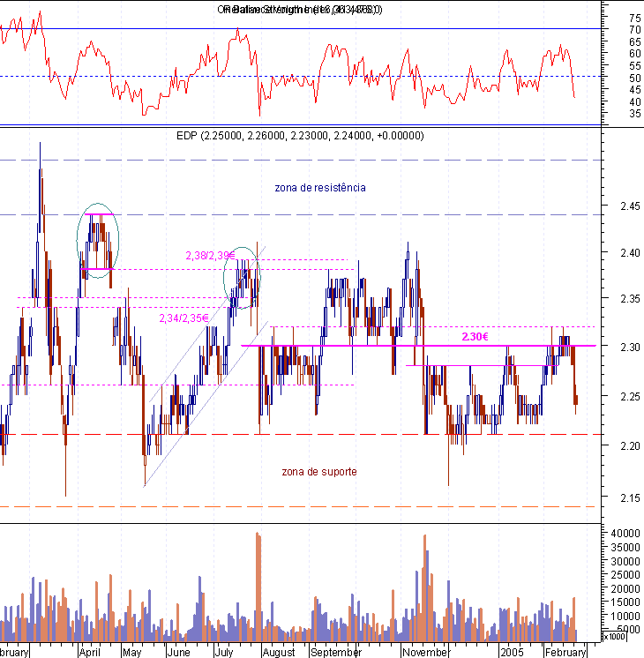Click the 50 level on RSI axis
Image resolution: width=644 pixels, height=658 pixels.
coord(635,78)
